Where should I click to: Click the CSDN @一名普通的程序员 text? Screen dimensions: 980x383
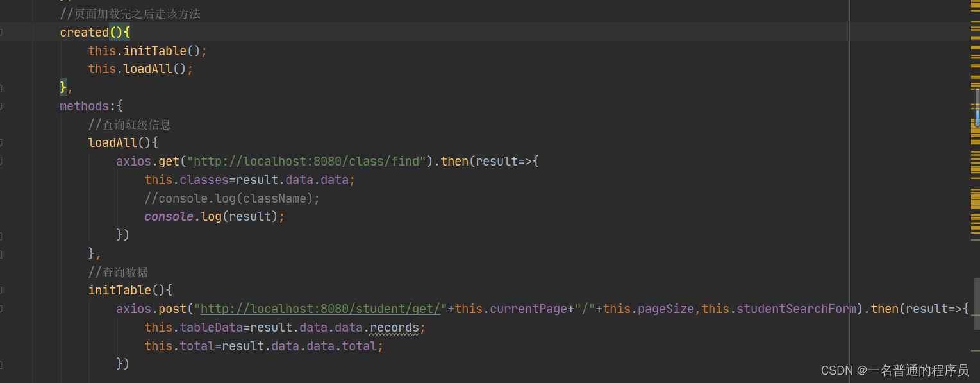click(895, 370)
